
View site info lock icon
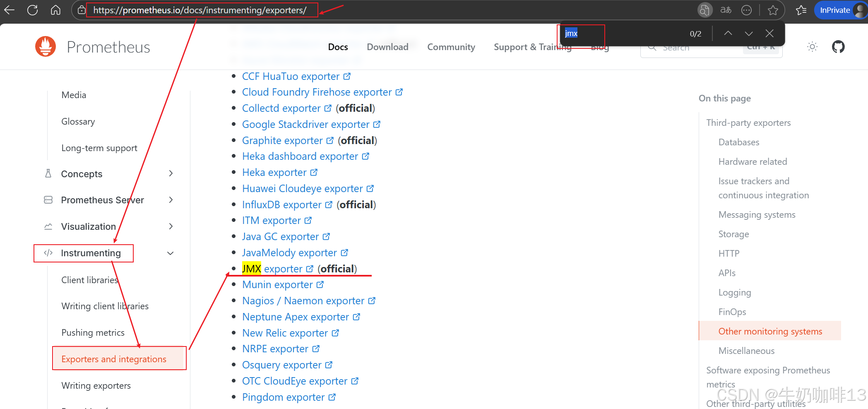coord(82,10)
